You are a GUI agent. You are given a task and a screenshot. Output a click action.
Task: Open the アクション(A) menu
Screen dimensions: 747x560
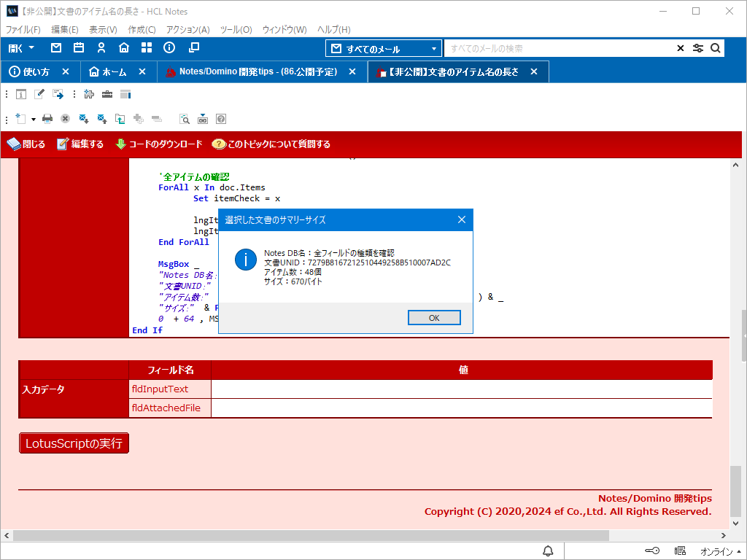187,30
